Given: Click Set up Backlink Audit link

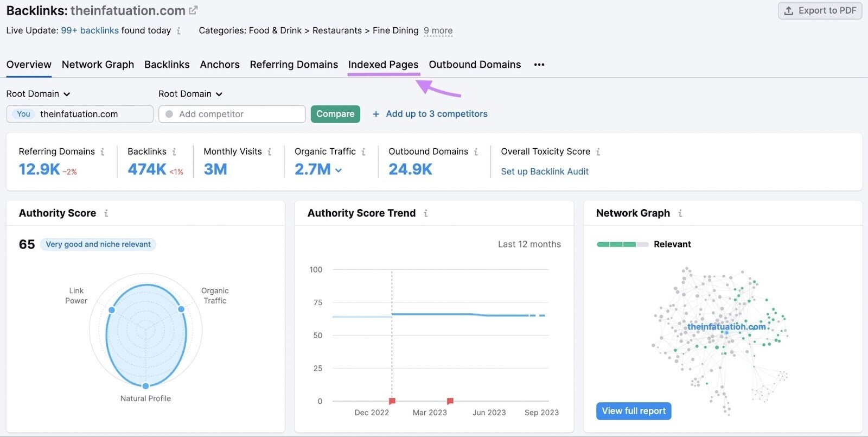Looking at the screenshot, I should [545, 172].
